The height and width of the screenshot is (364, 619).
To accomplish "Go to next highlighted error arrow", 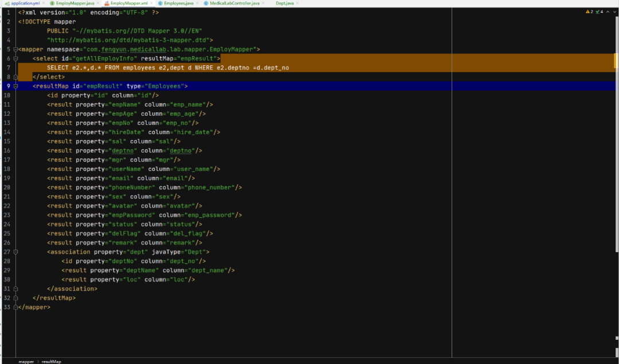I will [614, 12].
